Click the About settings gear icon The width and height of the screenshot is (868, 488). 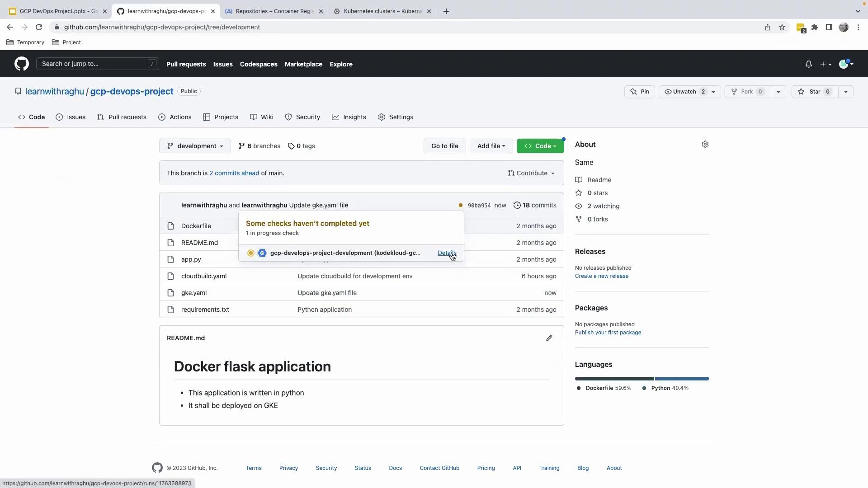pos(705,144)
